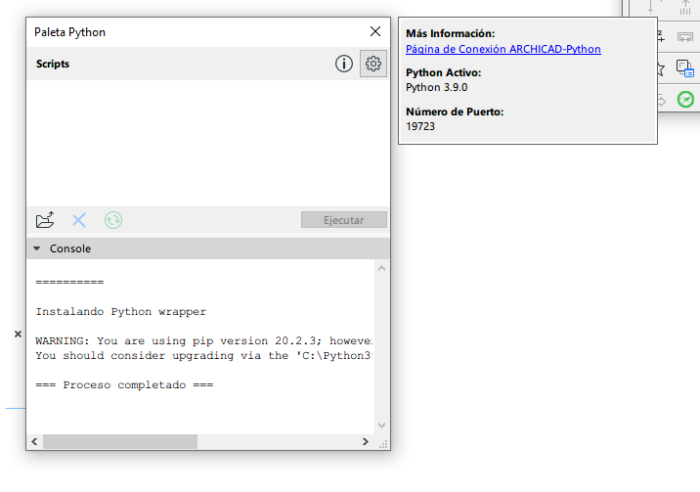Click the port number '19723'
The image size is (700, 492).
click(420, 126)
